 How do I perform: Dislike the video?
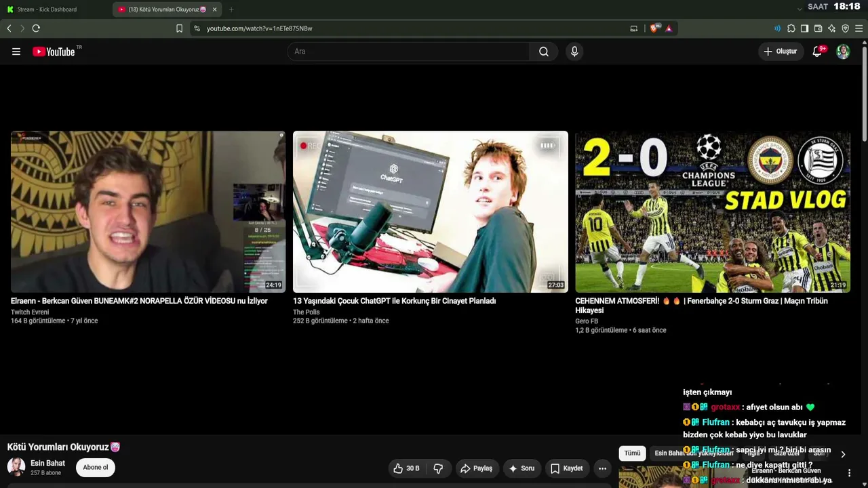pos(438,468)
